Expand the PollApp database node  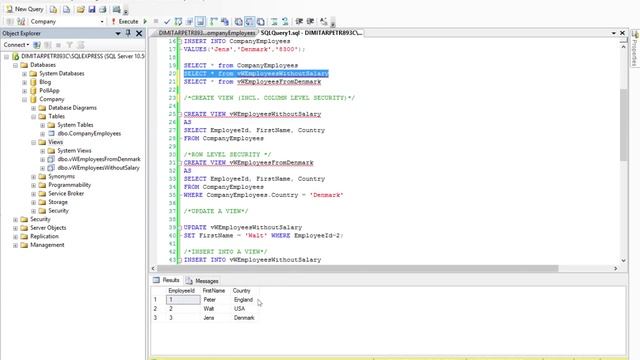(24, 91)
